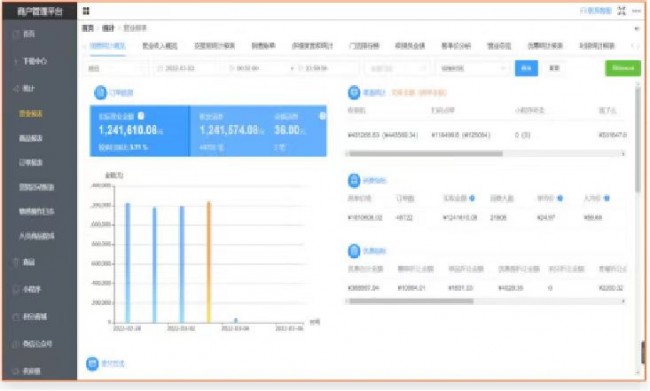Click the fullscreen icon at top right
The height and width of the screenshot is (391, 650).
(x=621, y=11)
